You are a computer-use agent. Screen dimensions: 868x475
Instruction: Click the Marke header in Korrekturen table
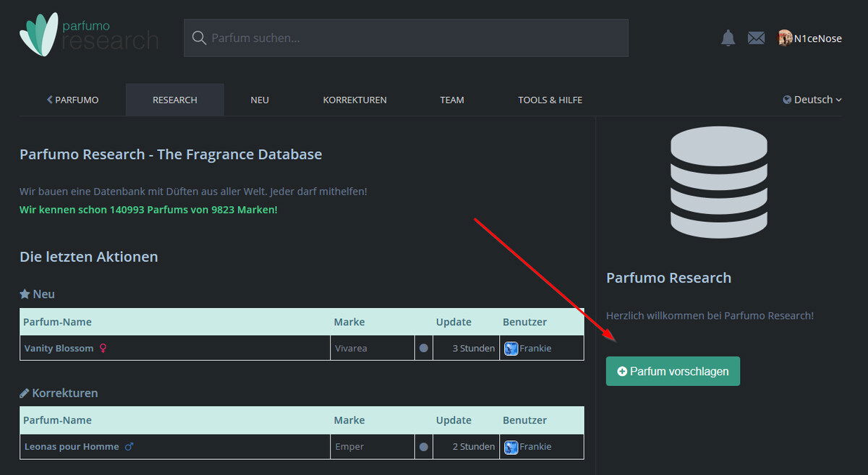coord(349,420)
